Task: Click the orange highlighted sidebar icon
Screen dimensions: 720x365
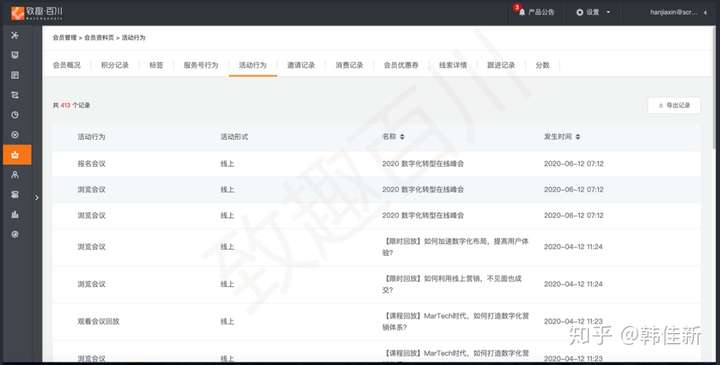Action: point(15,155)
